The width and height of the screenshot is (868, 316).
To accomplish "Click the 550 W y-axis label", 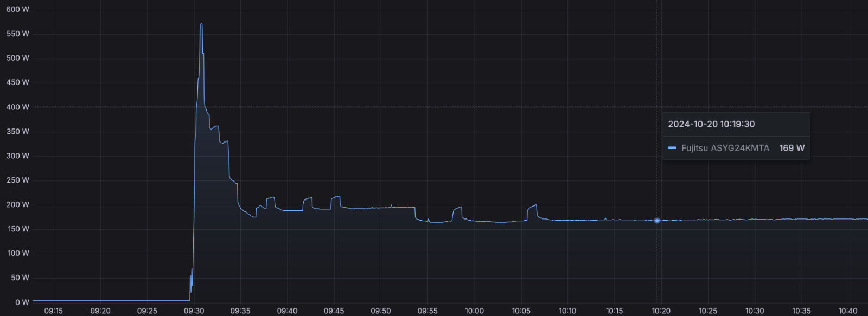I will (x=18, y=34).
